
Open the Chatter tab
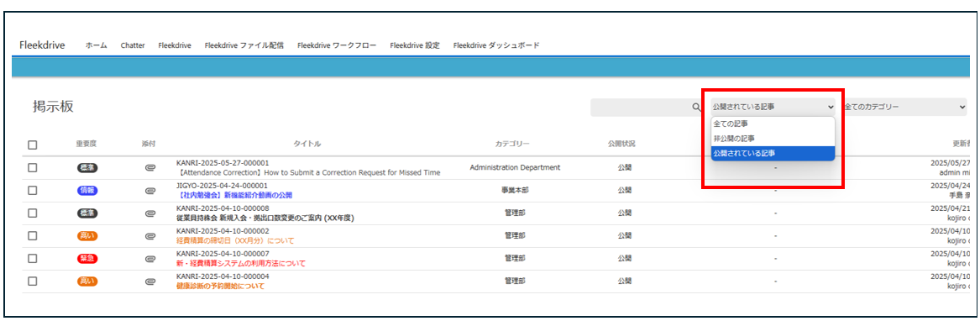133,45
